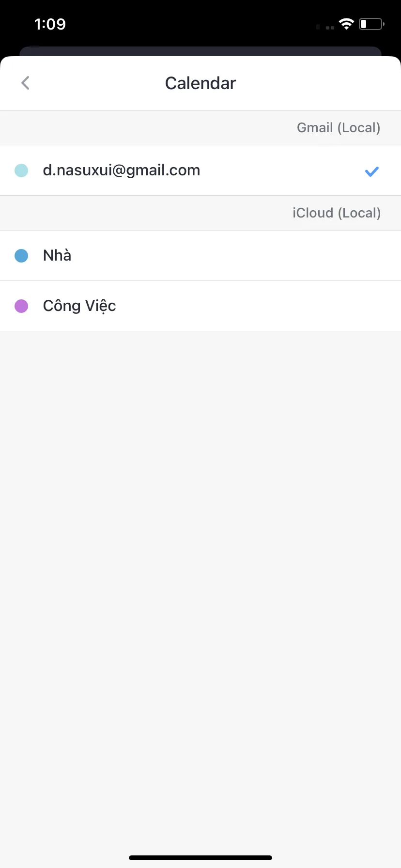This screenshot has height=868, width=401.
Task: Tap the Công Việc text label
Action: coord(79,306)
